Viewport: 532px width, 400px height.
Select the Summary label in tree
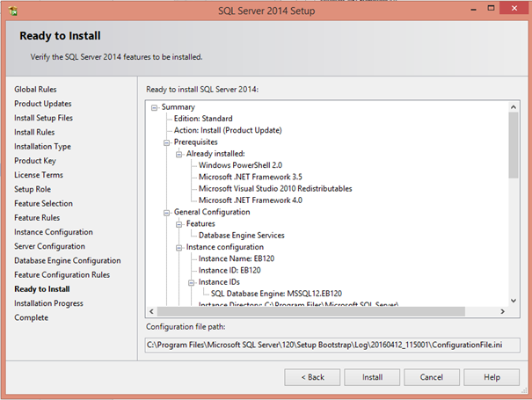179,107
